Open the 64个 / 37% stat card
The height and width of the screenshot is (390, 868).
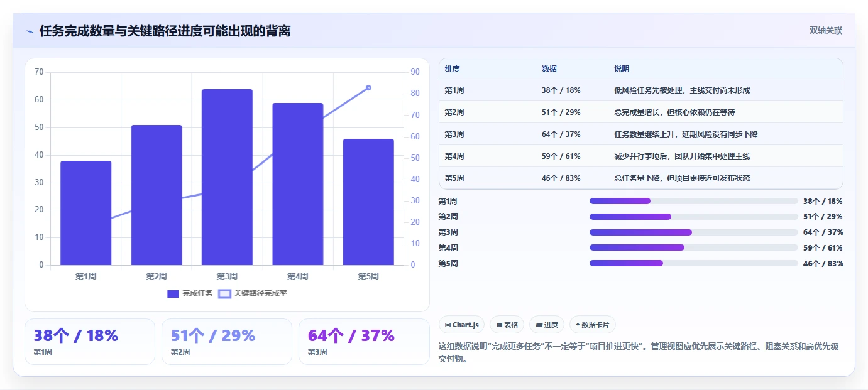tap(364, 342)
